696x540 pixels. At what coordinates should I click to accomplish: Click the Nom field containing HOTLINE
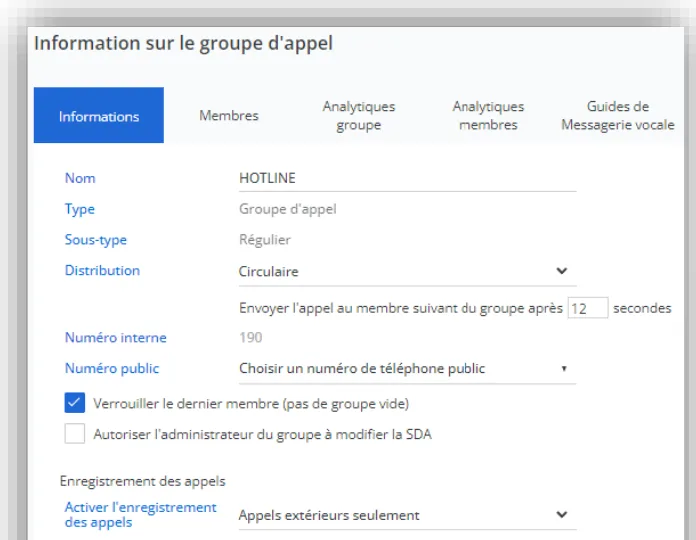pyautogui.click(x=407, y=178)
